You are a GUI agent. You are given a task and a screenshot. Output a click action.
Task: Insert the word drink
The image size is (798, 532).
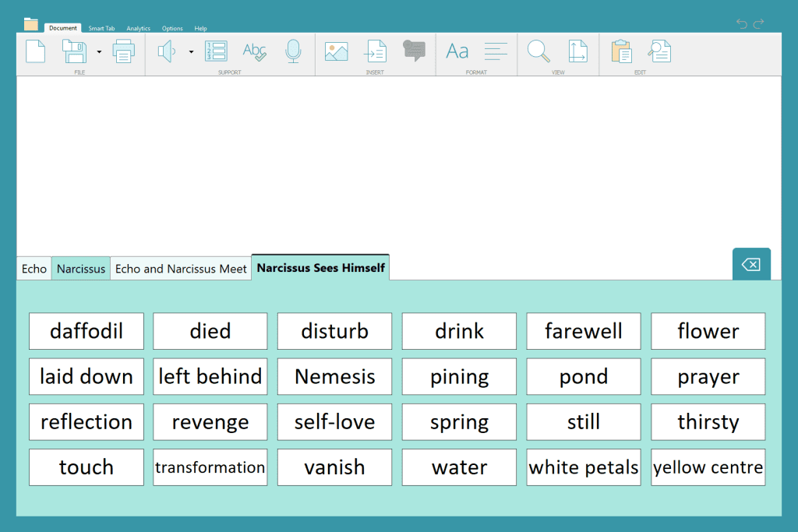459,331
